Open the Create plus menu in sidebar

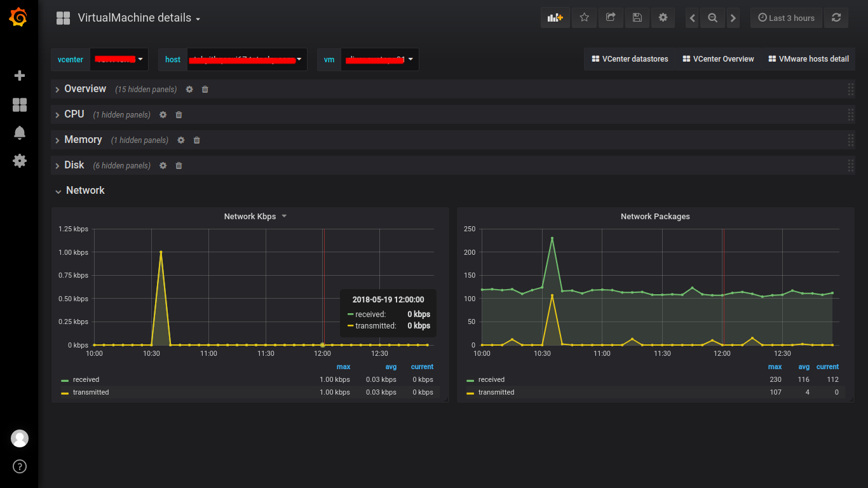click(x=20, y=76)
